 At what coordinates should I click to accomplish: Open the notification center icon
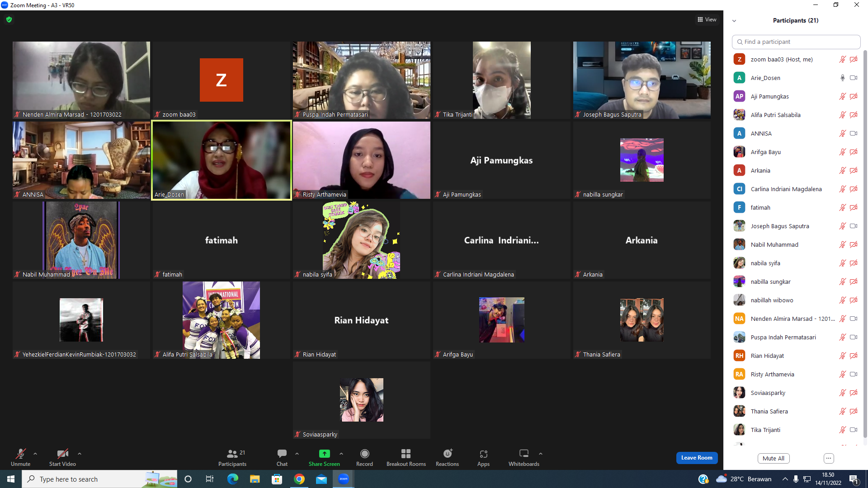(x=854, y=479)
